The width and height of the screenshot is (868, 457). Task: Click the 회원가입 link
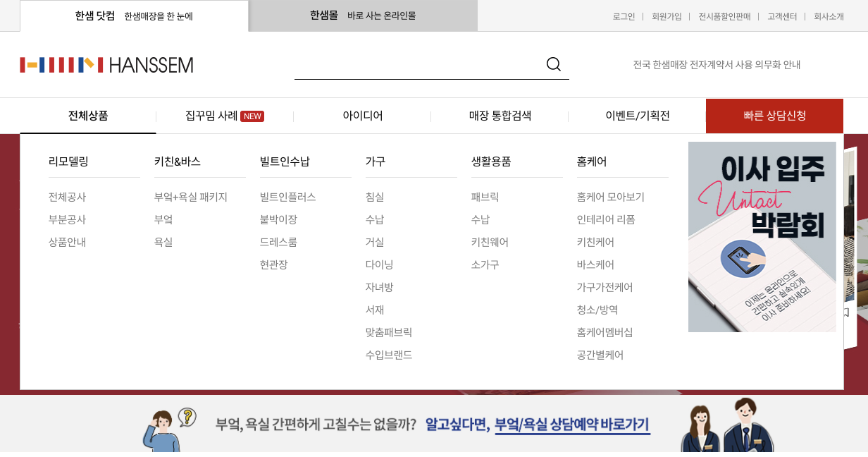click(666, 16)
